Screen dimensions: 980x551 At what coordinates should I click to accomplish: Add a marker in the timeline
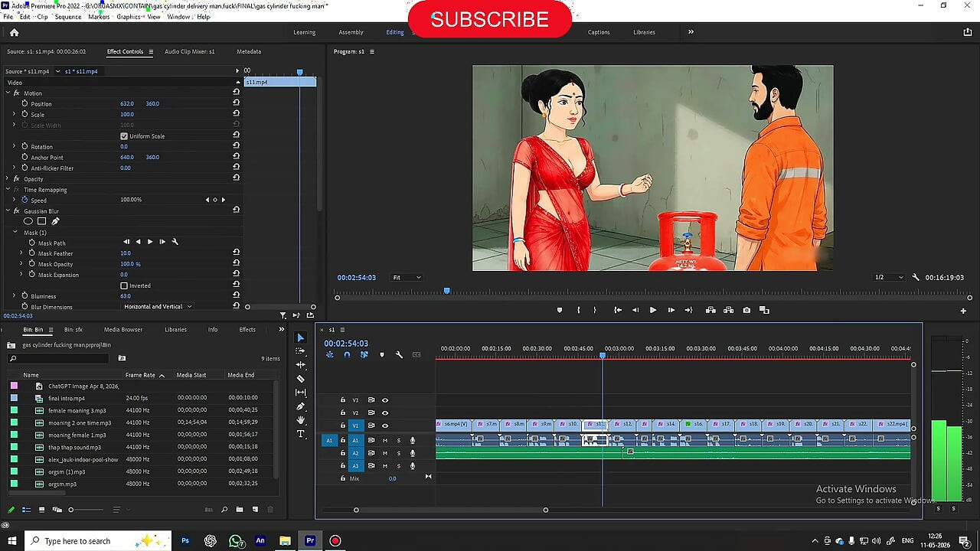click(x=381, y=355)
